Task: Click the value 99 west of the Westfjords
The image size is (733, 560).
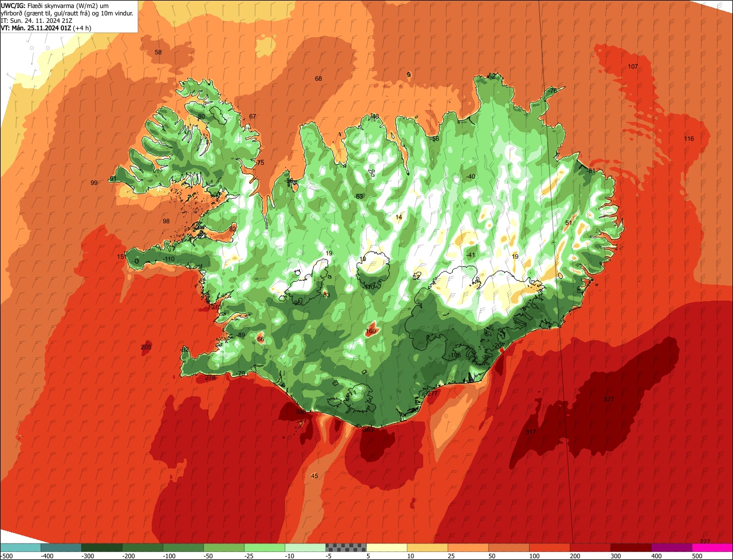Action: coord(94,183)
